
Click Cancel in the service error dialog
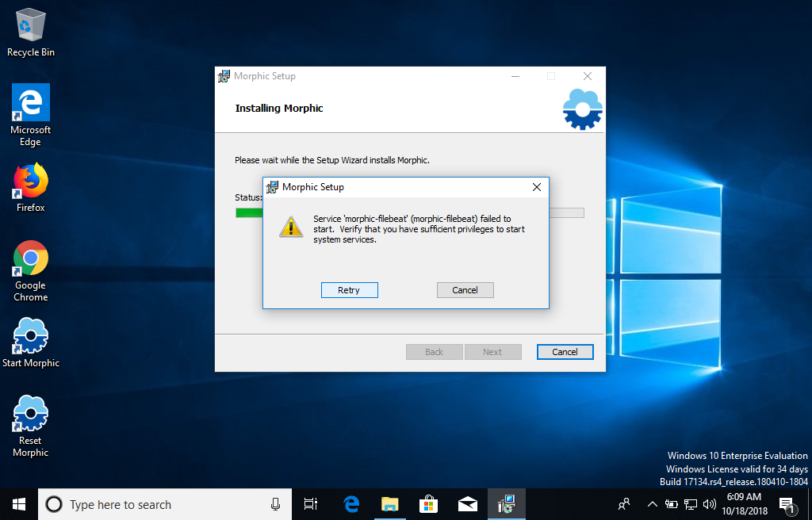[465, 290]
